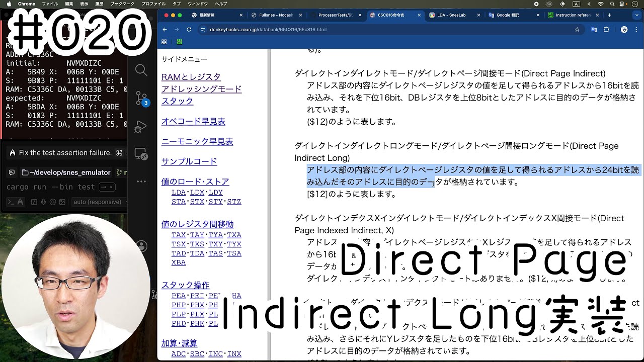Open the ブックマーク menu in the menu bar
644x362 pixels.
(123, 4)
